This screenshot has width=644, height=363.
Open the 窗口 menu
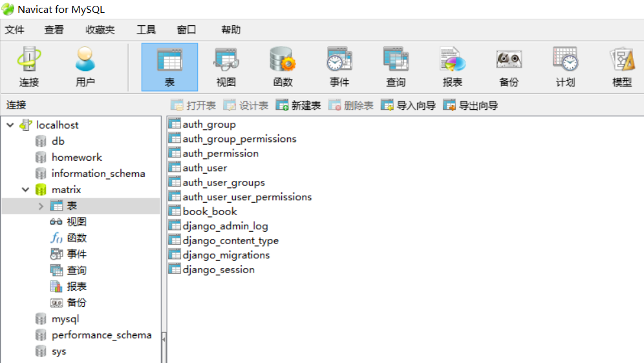coord(186,30)
